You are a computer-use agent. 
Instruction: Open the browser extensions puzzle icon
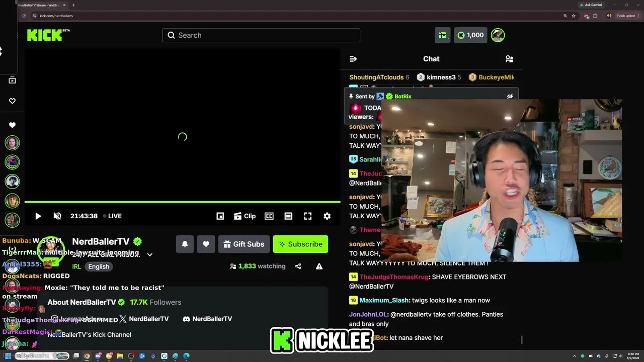595,16
